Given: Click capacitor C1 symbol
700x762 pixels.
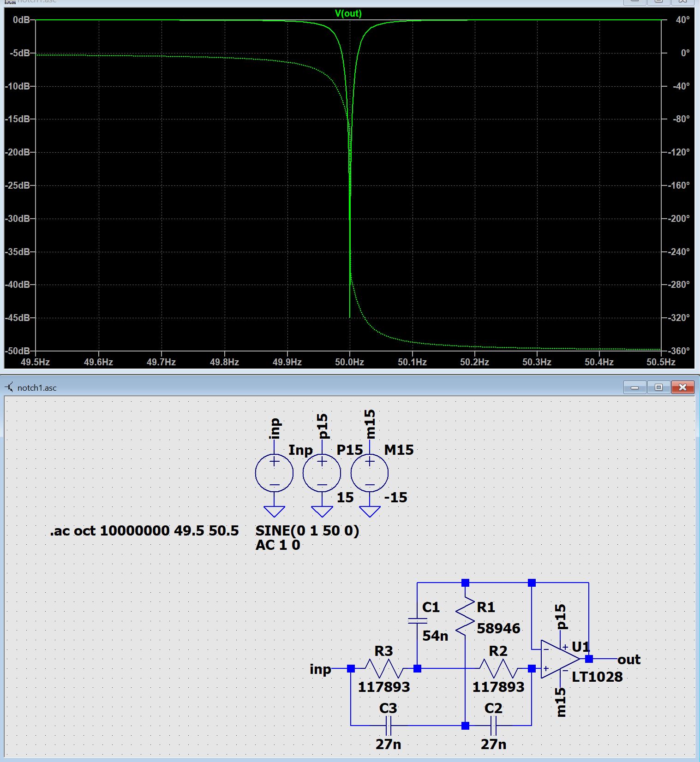Looking at the screenshot, I should point(417,621).
